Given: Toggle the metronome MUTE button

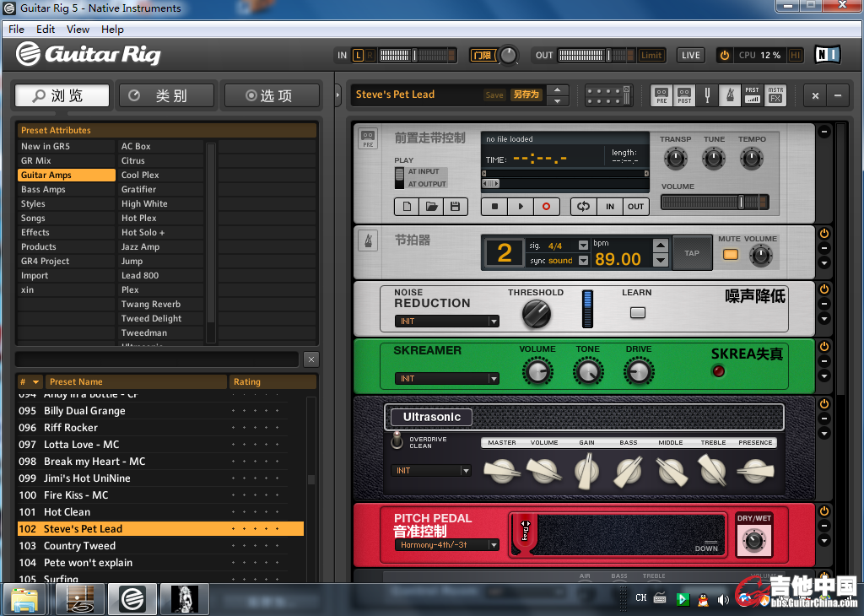Looking at the screenshot, I should pyautogui.click(x=730, y=254).
